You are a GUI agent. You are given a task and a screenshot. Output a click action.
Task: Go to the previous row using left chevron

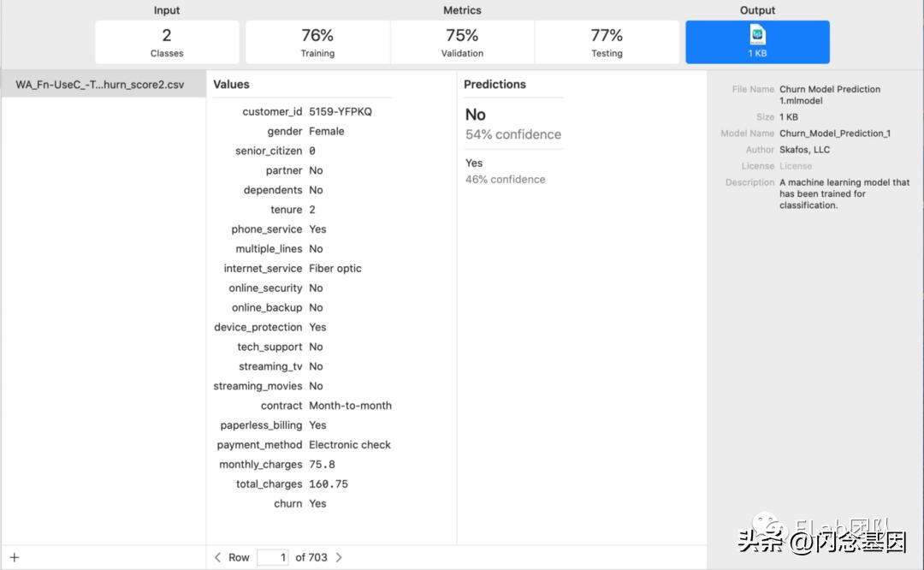tap(218, 557)
